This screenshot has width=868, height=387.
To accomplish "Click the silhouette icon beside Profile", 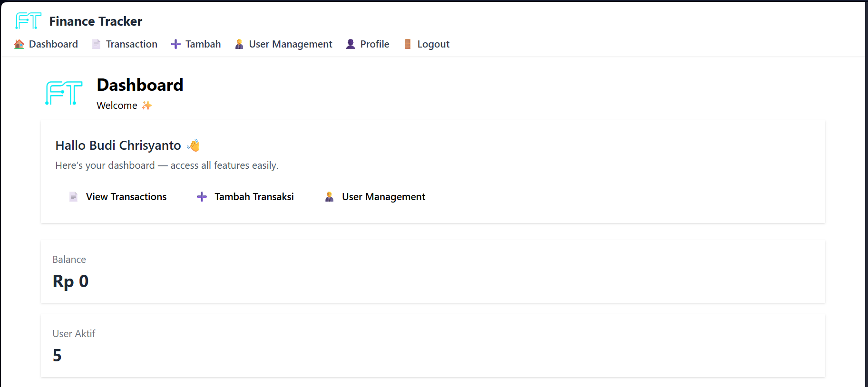I will pyautogui.click(x=351, y=44).
